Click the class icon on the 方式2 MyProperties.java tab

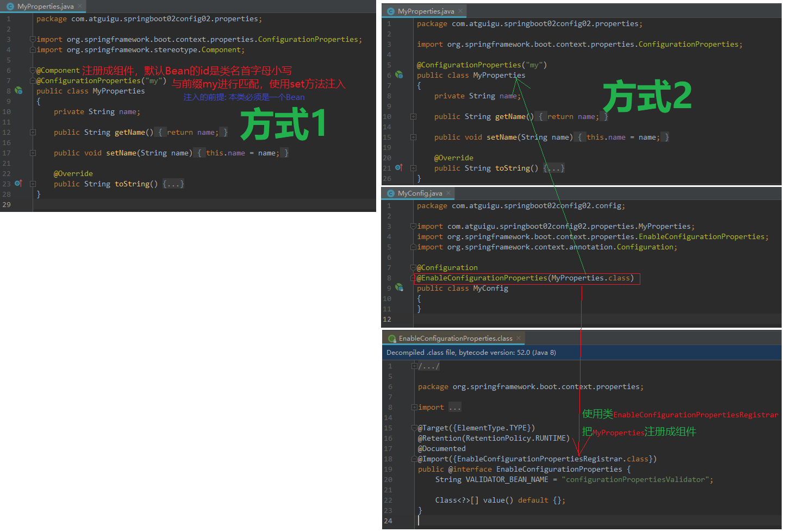390,11
